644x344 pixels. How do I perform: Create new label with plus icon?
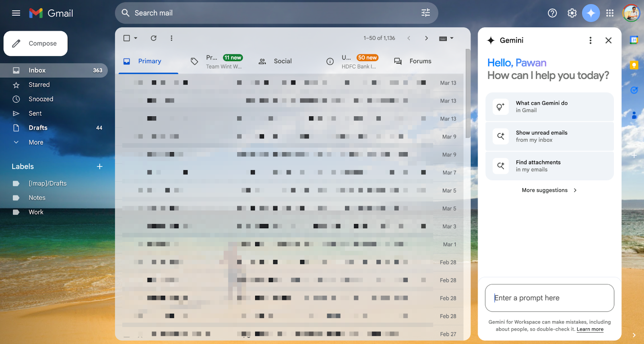[x=100, y=167]
